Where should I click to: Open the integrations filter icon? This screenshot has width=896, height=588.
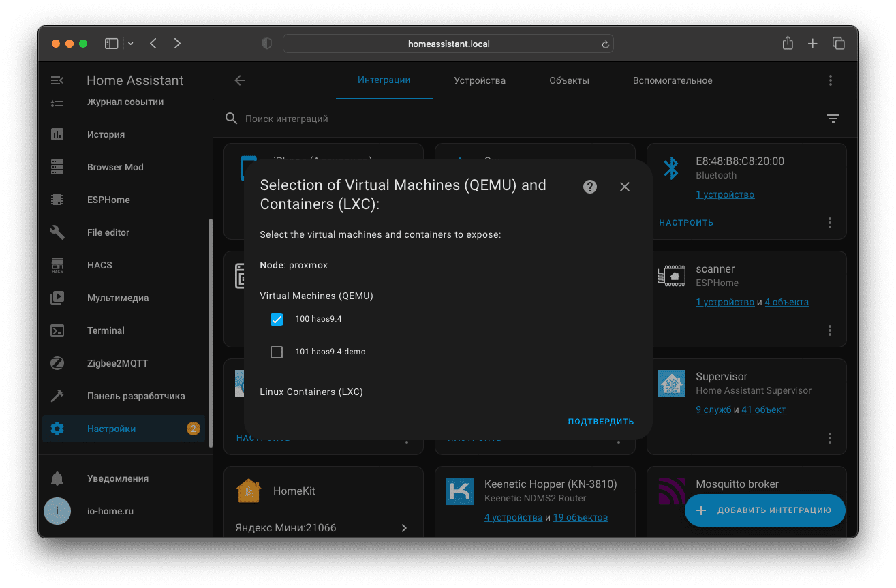coord(833,119)
